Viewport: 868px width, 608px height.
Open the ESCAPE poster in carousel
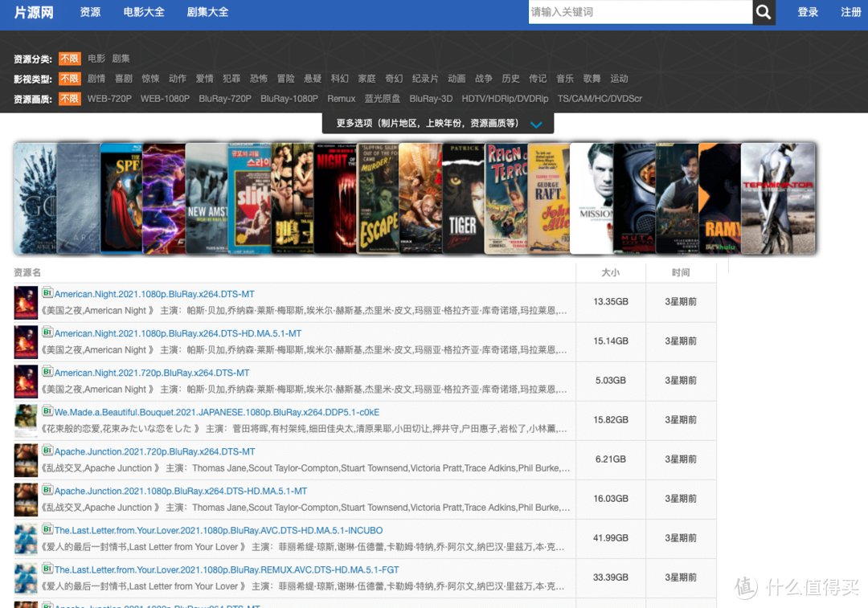[378, 198]
